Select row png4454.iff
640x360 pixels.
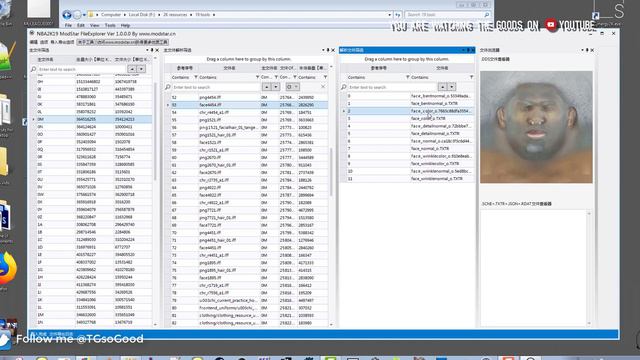[249, 98]
